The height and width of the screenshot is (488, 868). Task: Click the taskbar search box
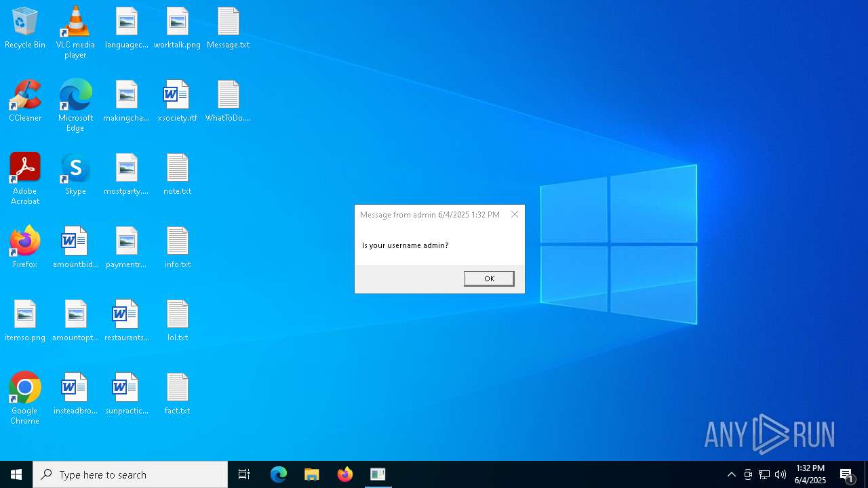[x=130, y=474]
